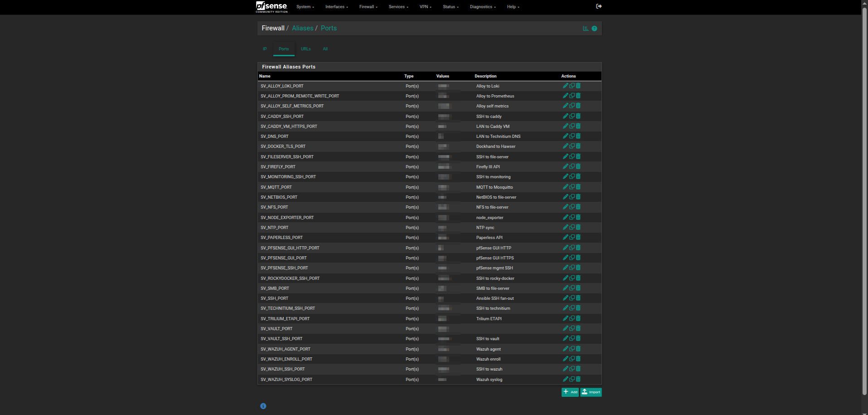
Task: Delete the SV_NTP_PORT alias
Action: click(x=578, y=227)
